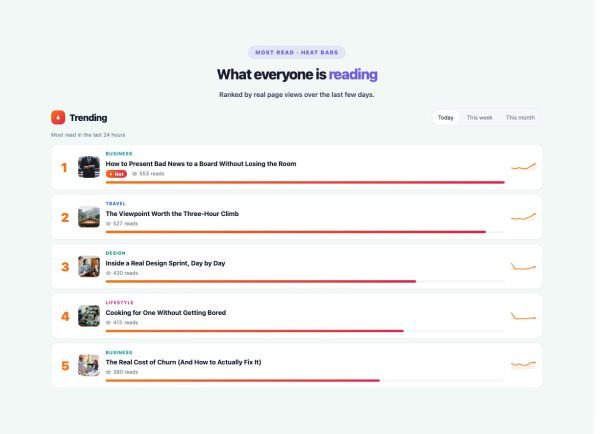Open 'The Viewpoint Worth the Three-Hour Climb'
600x434 pixels.
[x=172, y=214]
